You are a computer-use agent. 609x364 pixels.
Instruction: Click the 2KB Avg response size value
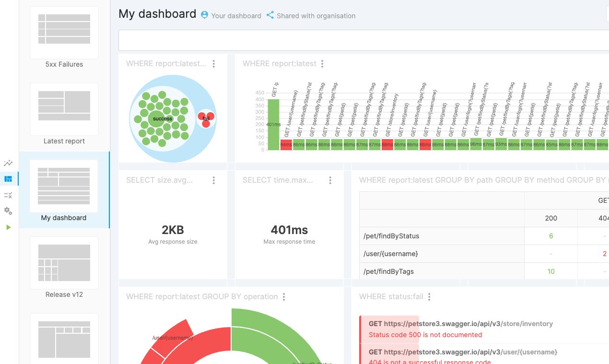pyautogui.click(x=173, y=230)
